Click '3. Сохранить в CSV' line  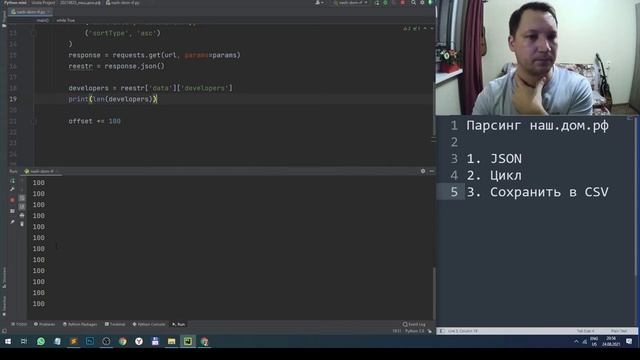tap(537, 192)
